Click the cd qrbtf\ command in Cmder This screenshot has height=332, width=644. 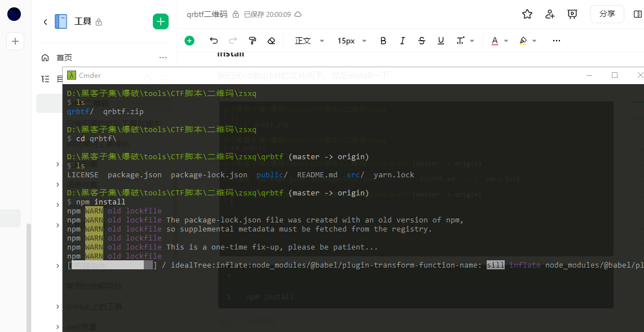[x=96, y=139]
